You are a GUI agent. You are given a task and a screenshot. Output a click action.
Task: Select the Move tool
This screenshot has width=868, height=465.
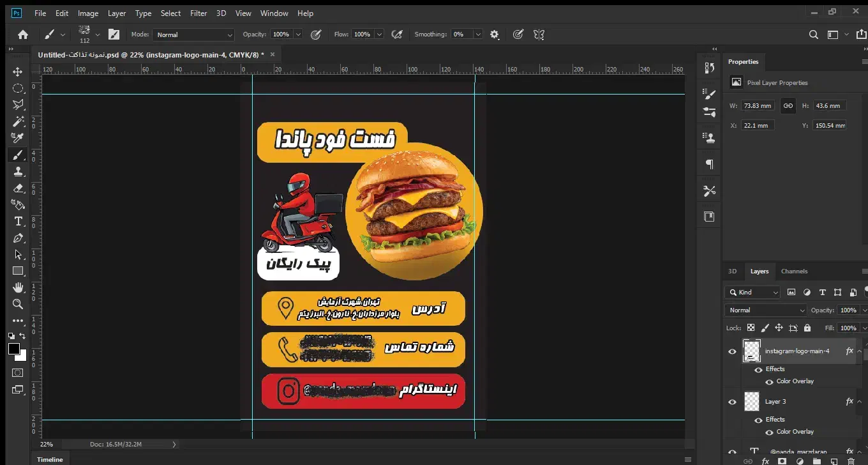click(18, 72)
